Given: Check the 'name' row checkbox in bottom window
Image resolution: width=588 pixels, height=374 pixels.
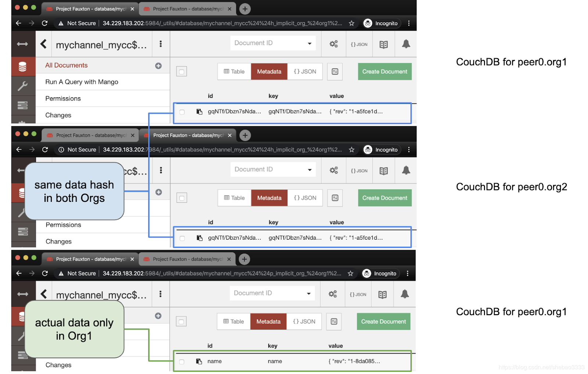Looking at the screenshot, I should 182,362.
